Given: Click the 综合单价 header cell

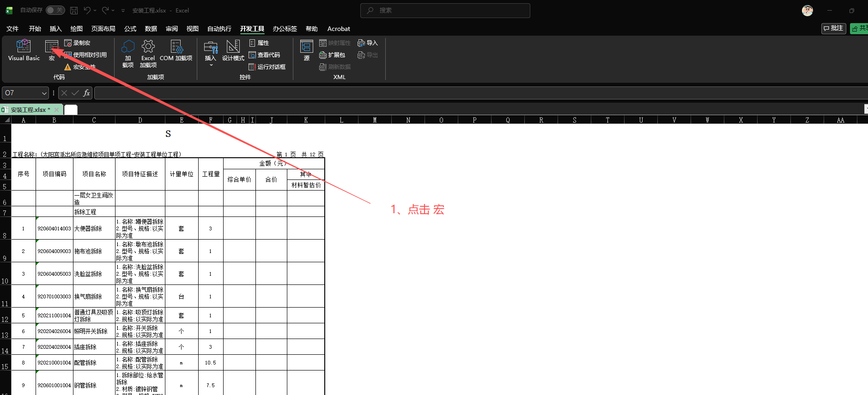Looking at the screenshot, I should (x=239, y=179).
